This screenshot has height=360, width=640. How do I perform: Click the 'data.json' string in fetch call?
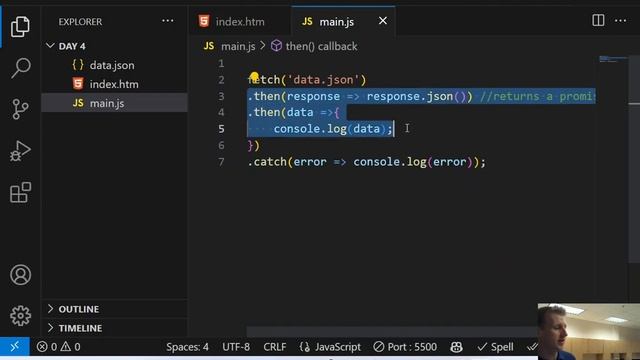pos(323,80)
